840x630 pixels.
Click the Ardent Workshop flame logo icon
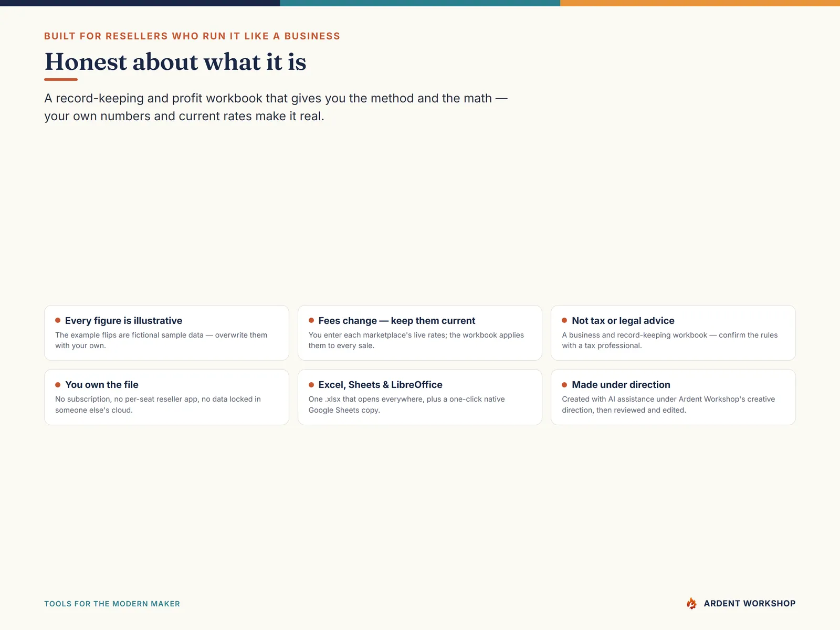pyautogui.click(x=692, y=603)
